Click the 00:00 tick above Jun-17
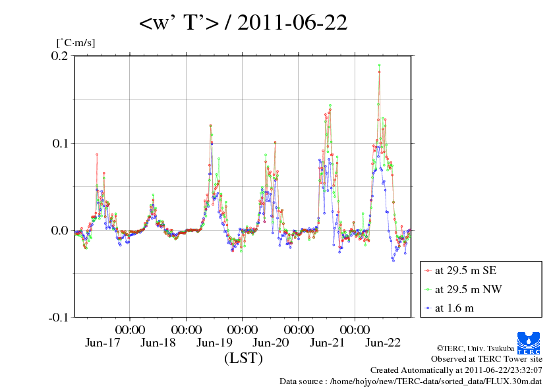This screenshot has width=555, height=392. tap(130, 329)
